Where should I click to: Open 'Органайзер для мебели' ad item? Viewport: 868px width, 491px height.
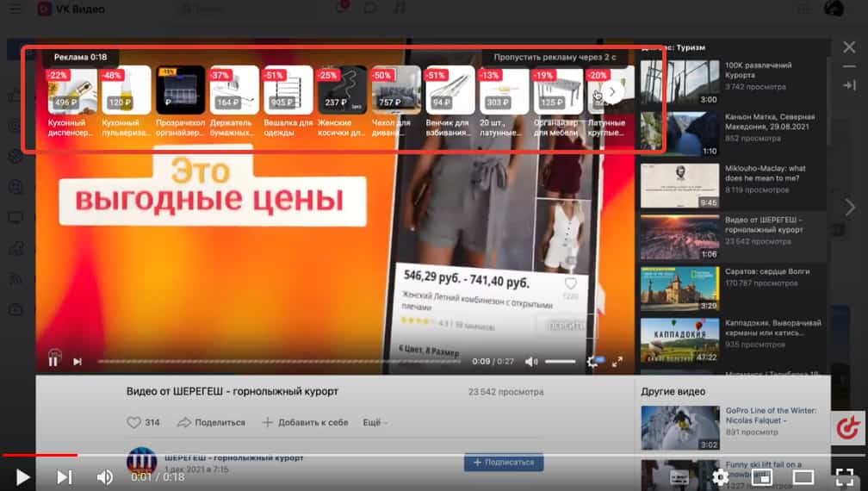557,102
